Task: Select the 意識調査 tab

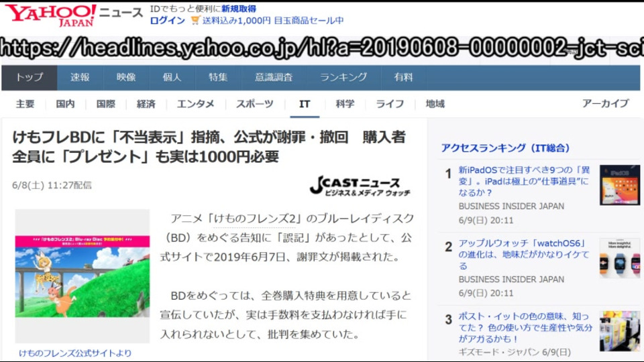Action: pyautogui.click(x=274, y=77)
